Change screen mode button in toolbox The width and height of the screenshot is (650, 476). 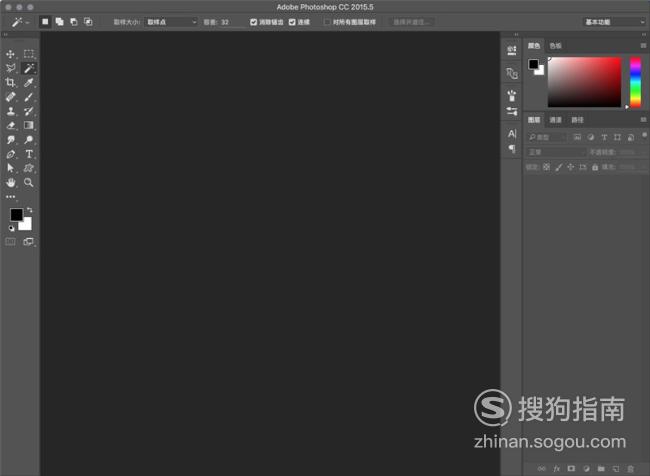click(x=29, y=242)
